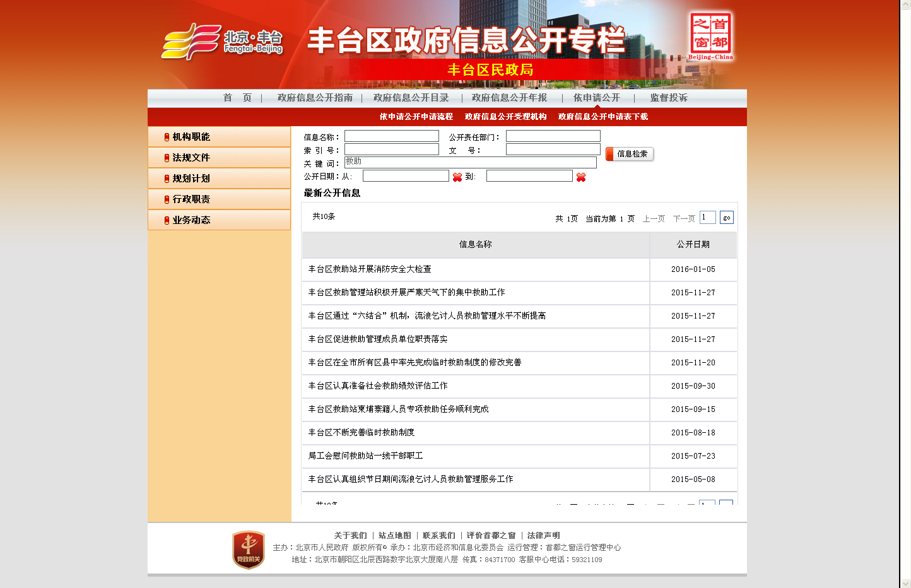Click the page number input box
This screenshot has height=588, width=911.
707,218
